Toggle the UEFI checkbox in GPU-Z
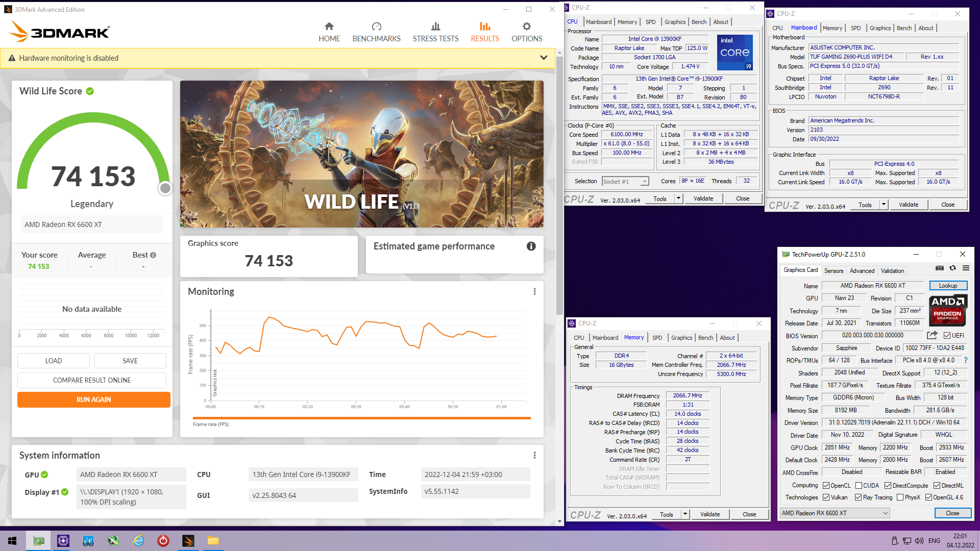980x551 pixels. point(947,336)
